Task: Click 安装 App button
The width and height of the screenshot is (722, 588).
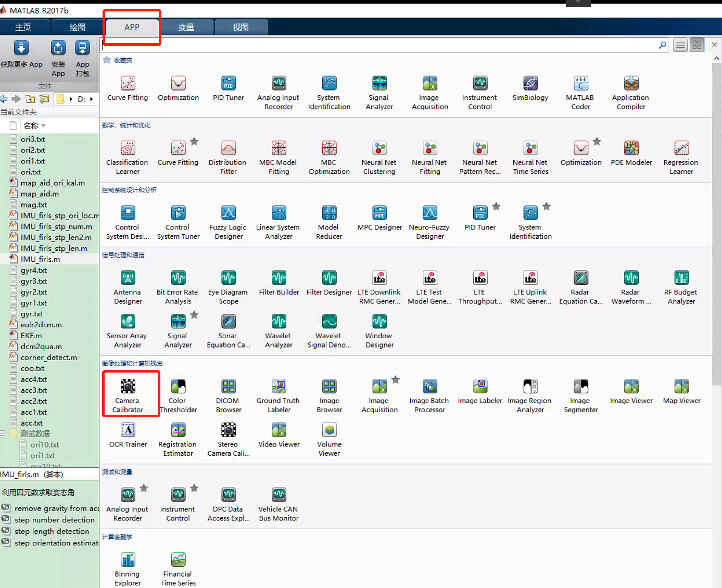Action: (58, 58)
